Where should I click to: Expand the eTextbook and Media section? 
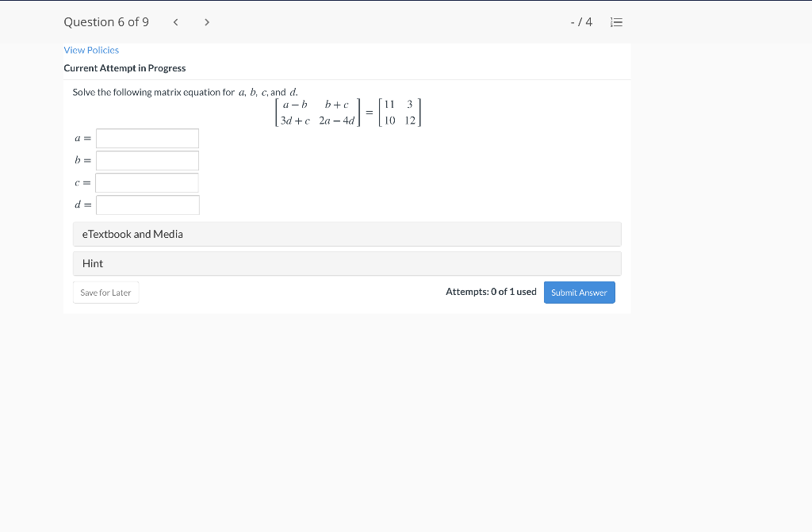[x=347, y=234]
